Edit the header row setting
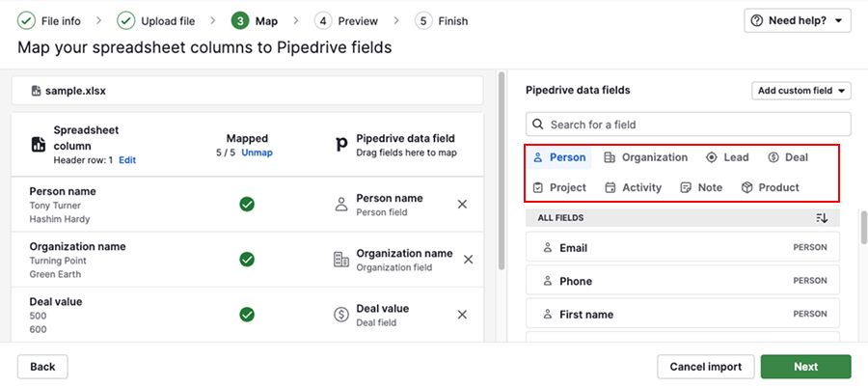The image size is (868, 388). point(127,160)
